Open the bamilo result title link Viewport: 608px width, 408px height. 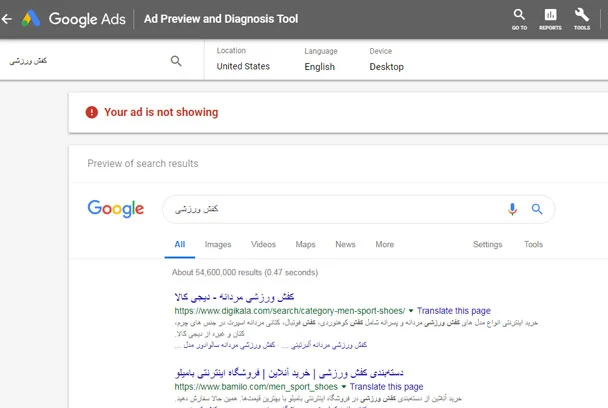pyautogui.click(x=289, y=373)
